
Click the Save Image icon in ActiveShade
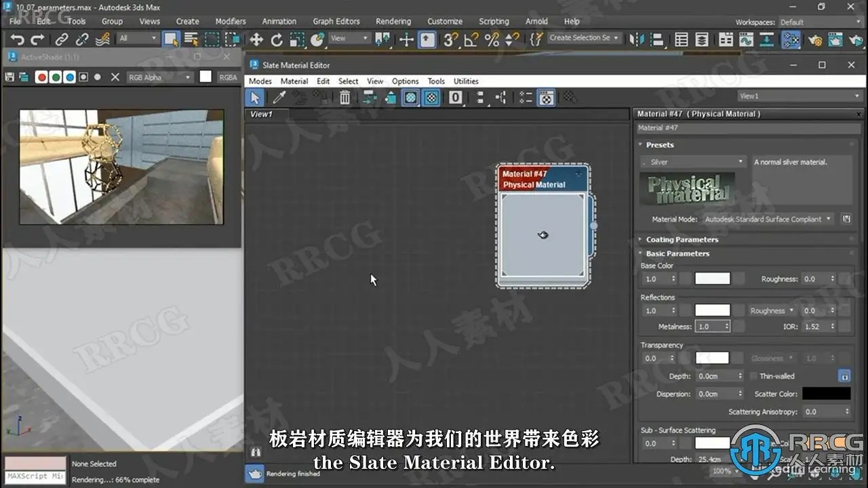pos(9,77)
